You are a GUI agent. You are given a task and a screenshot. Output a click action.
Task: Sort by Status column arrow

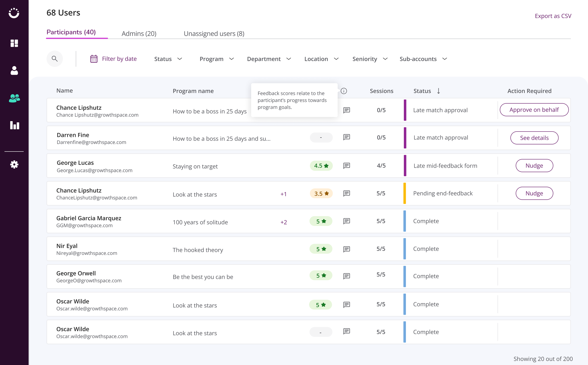pyautogui.click(x=438, y=91)
